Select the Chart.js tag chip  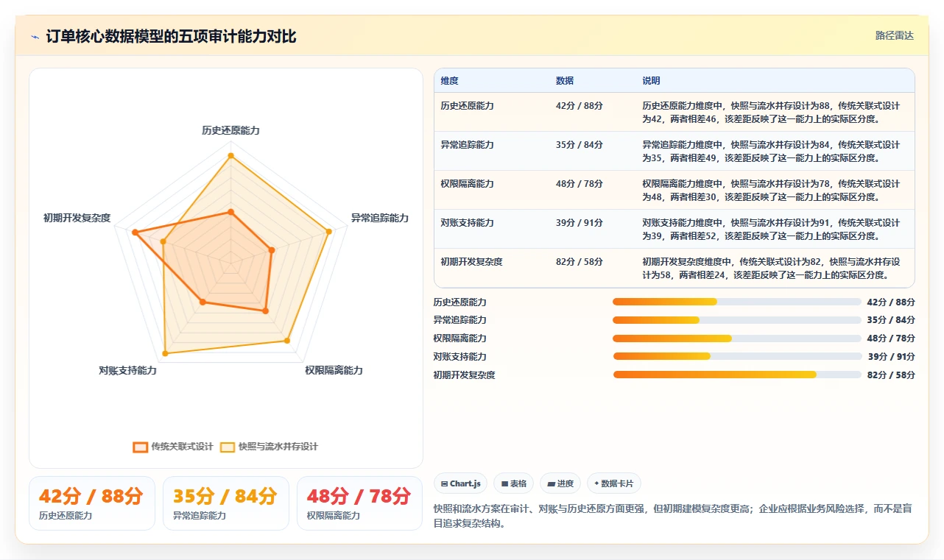pos(460,483)
